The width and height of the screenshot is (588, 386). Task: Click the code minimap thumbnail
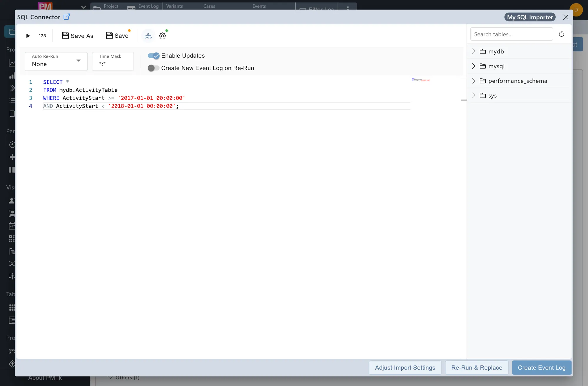click(421, 80)
